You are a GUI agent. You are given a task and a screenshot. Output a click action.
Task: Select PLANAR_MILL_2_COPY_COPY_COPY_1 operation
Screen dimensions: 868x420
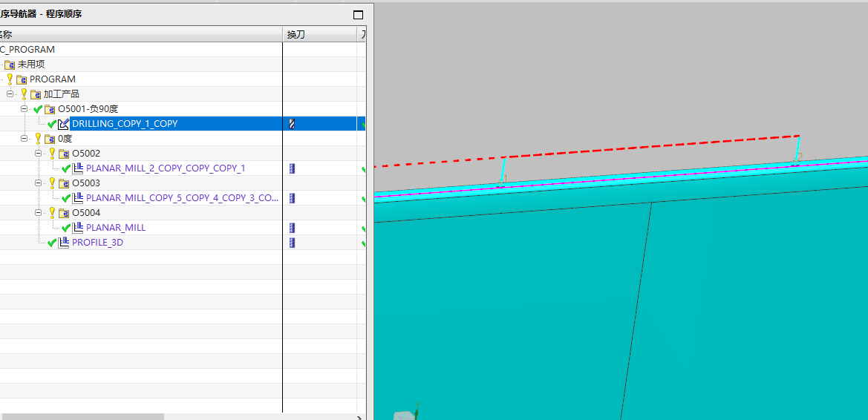pos(166,168)
